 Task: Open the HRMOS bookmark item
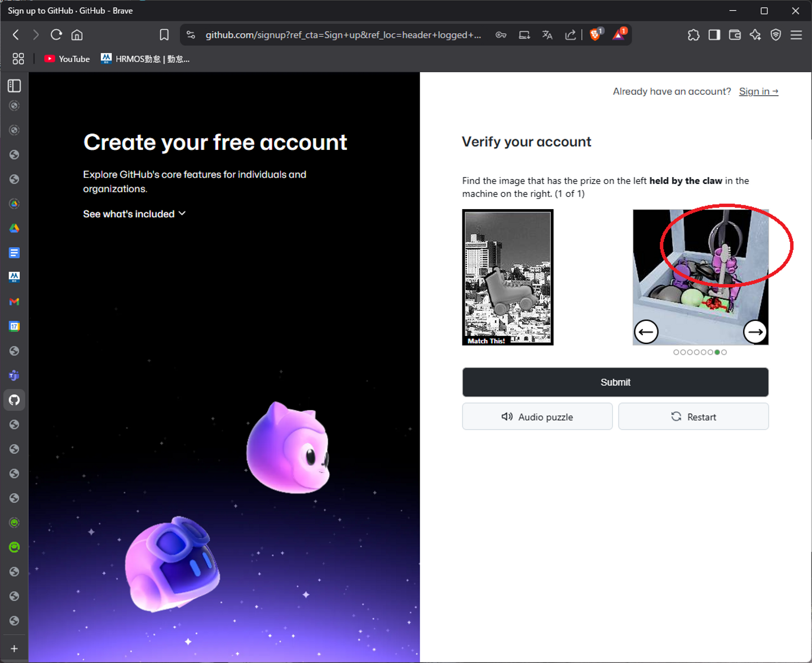pyautogui.click(x=145, y=59)
